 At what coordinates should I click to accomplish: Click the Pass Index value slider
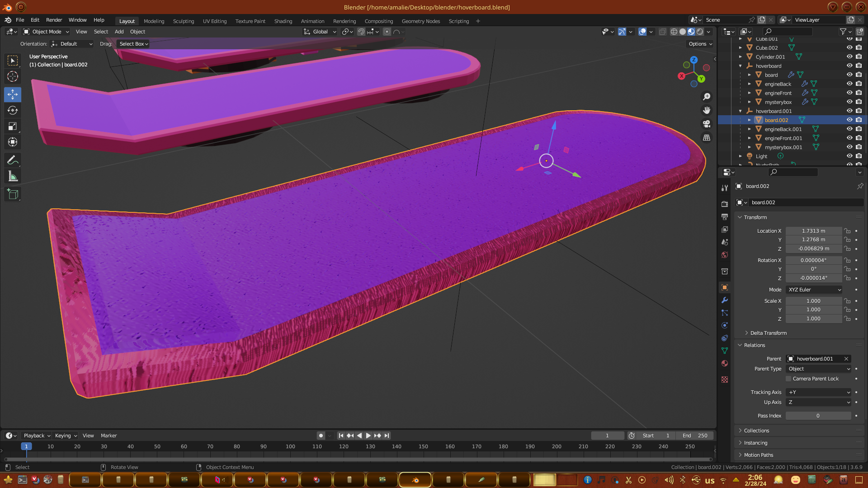(818, 416)
